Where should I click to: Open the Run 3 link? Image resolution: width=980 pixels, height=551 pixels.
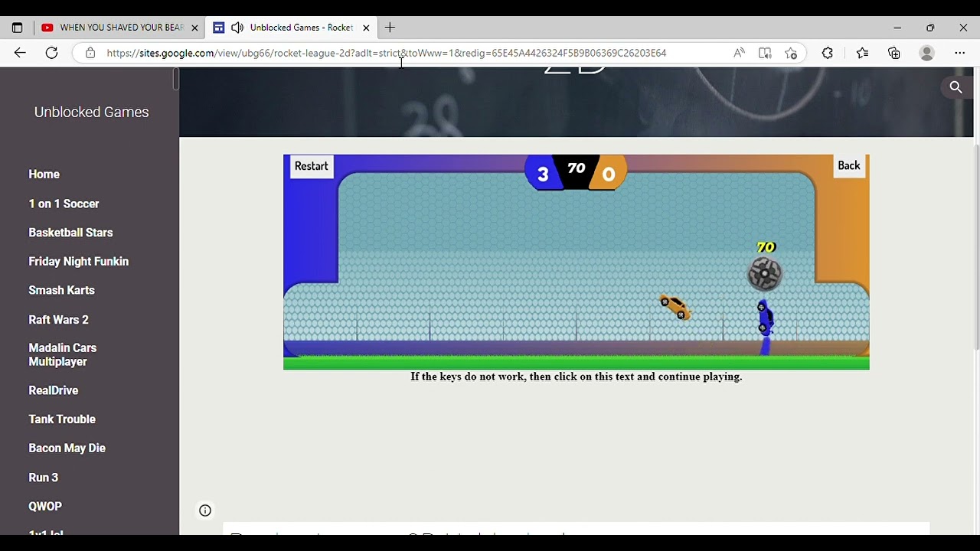pos(43,478)
